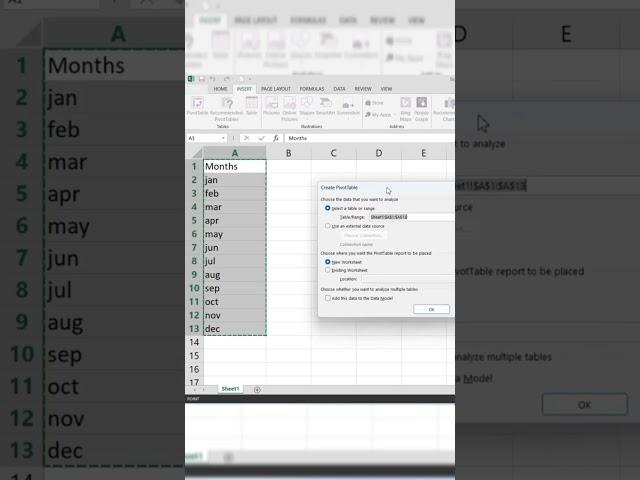Select column C header in the center window
Screen dimensions: 640x480
pyautogui.click(x=333, y=153)
